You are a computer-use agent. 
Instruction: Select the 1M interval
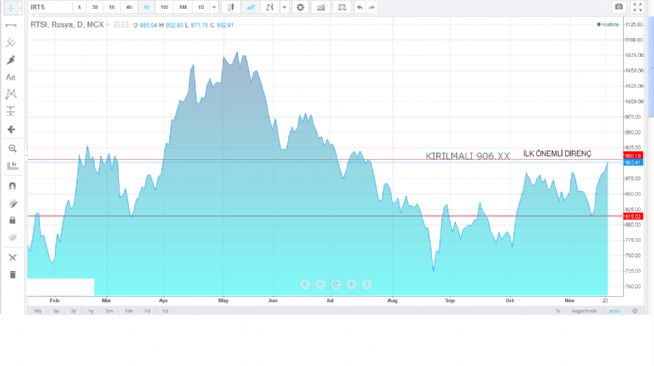click(183, 7)
